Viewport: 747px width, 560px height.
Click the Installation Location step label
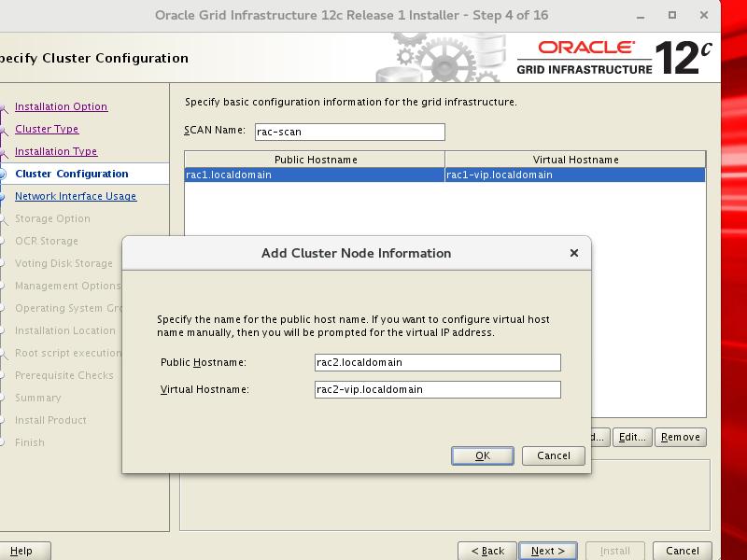64,330
